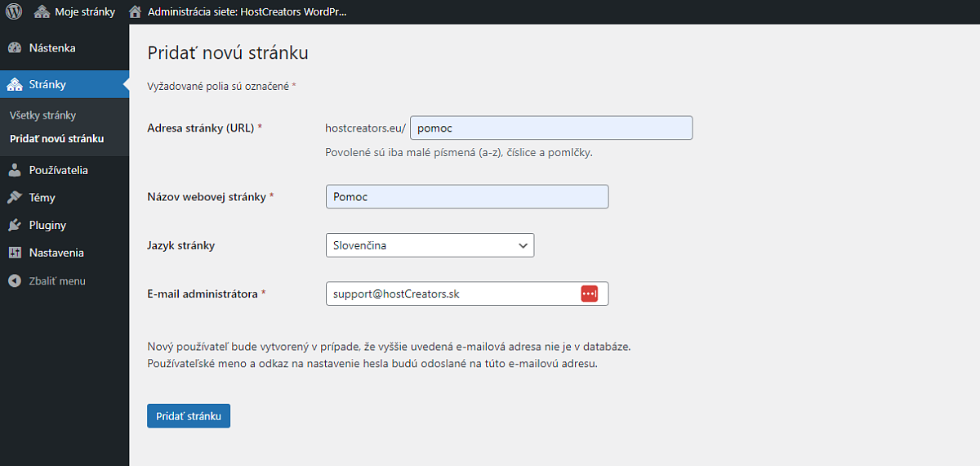980x466 pixels.
Task: Click the E-mail administrátora input field
Action: point(467,293)
